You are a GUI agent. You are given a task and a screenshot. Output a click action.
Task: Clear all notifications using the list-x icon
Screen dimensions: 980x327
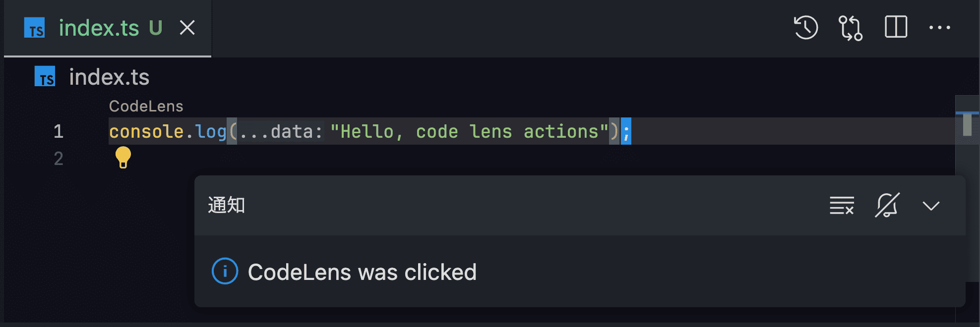842,205
